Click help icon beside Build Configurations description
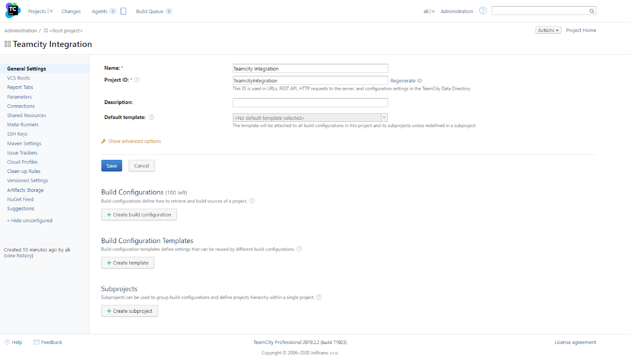 [252, 201]
